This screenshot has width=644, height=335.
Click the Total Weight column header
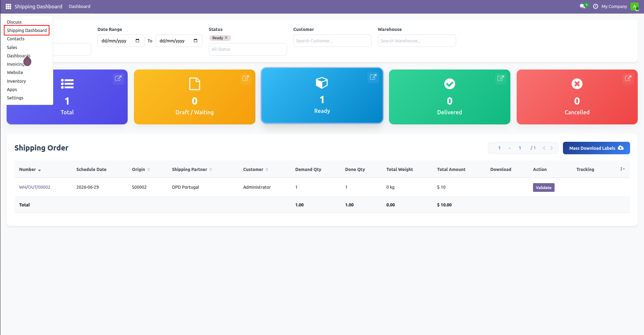(x=399, y=169)
